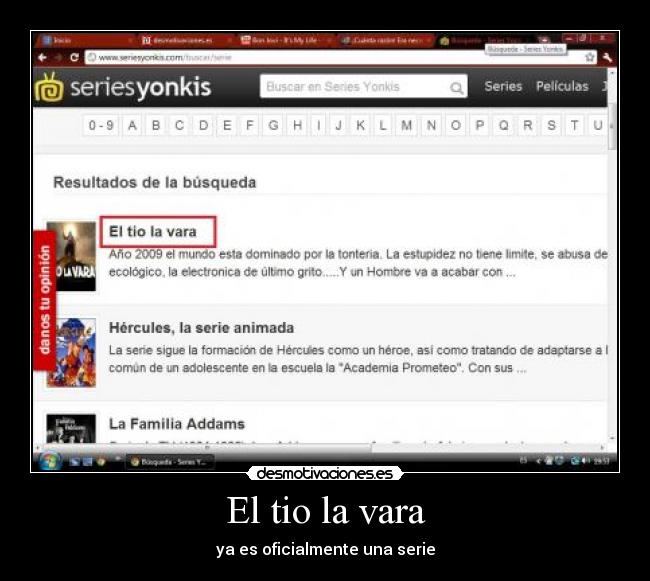Filter series by letter D
The height and width of the screenshot is (581, 650).
[x=203, y=125]
